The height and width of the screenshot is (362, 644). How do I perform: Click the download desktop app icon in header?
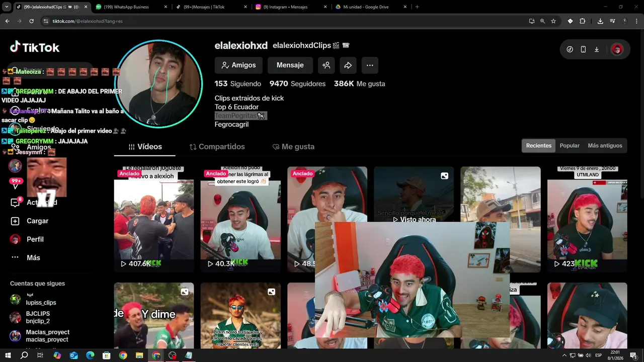(597, 49)
